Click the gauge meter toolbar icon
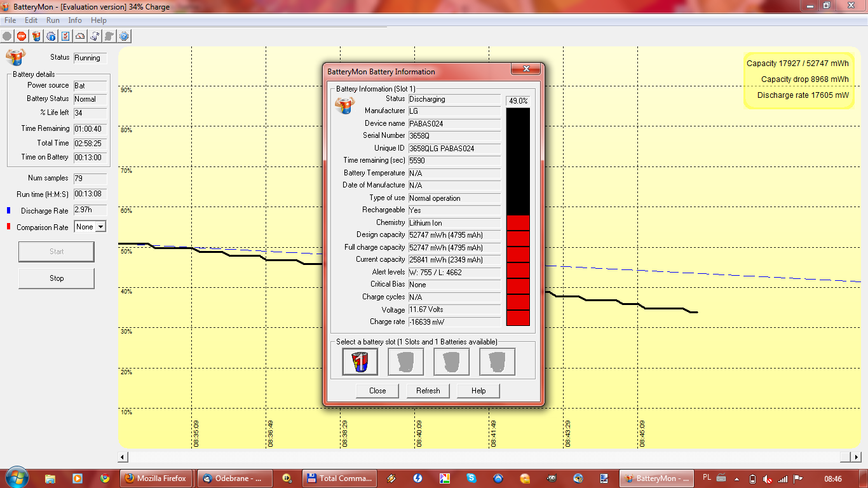 [x=80, y=36]
